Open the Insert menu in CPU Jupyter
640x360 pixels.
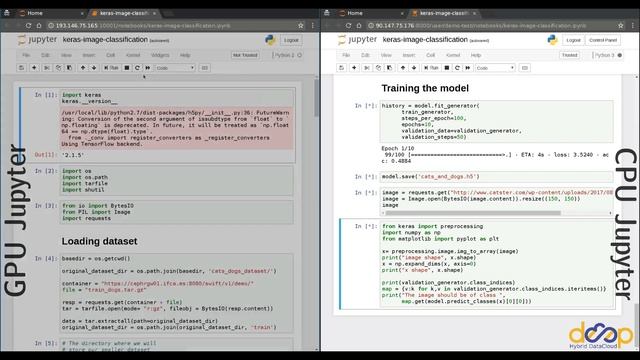click(409, 55)
